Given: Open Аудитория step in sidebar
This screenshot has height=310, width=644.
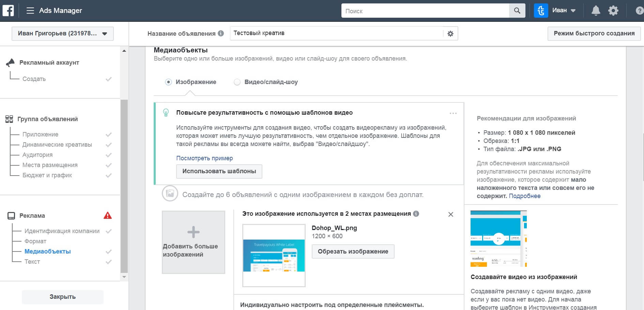Looking at the screenshot, I should coord(37,155).
